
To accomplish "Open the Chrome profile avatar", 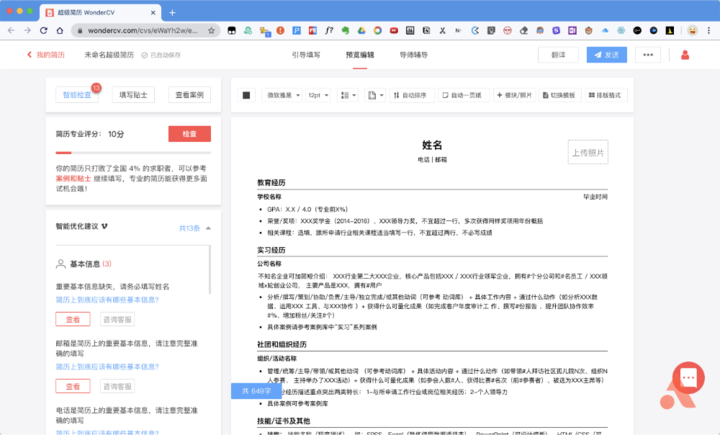I will click(x=692, y=30).
